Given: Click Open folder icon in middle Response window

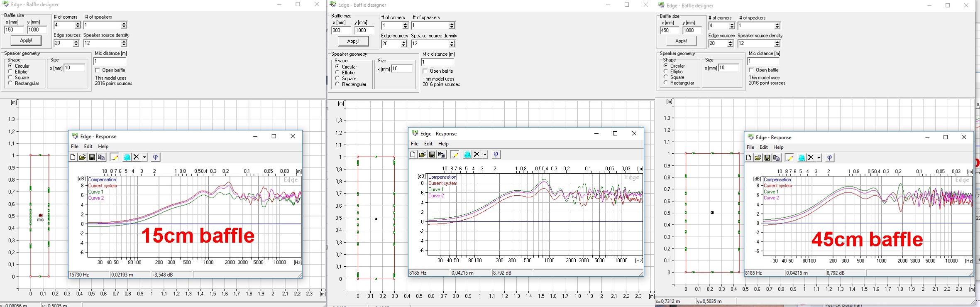Looking at the screenshot, I should click(423, 155).
